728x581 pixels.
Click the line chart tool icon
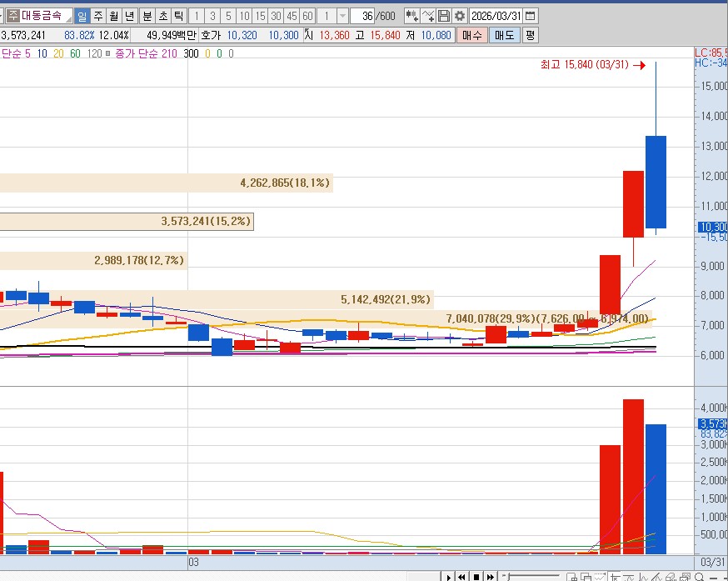click(x=428, y=16)
